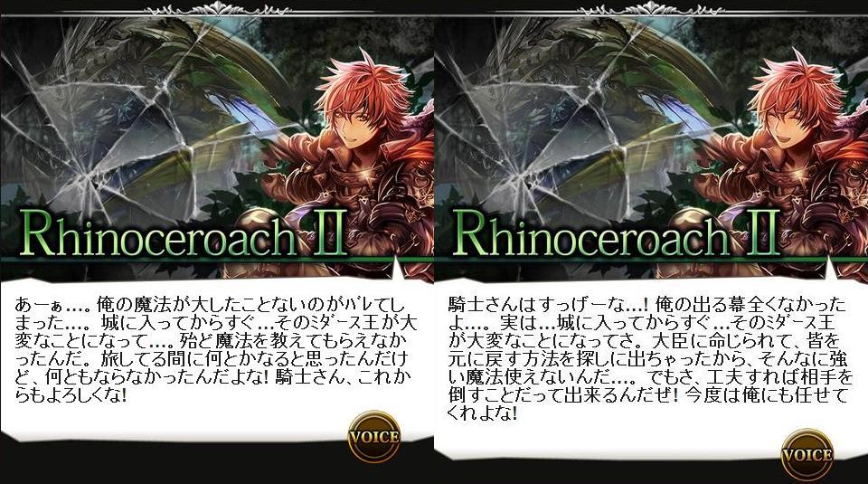Click the right panel's Rhinoceroach title text
Image resolution: width=868 pixels, height=484 pixels.
pos(590,233)
